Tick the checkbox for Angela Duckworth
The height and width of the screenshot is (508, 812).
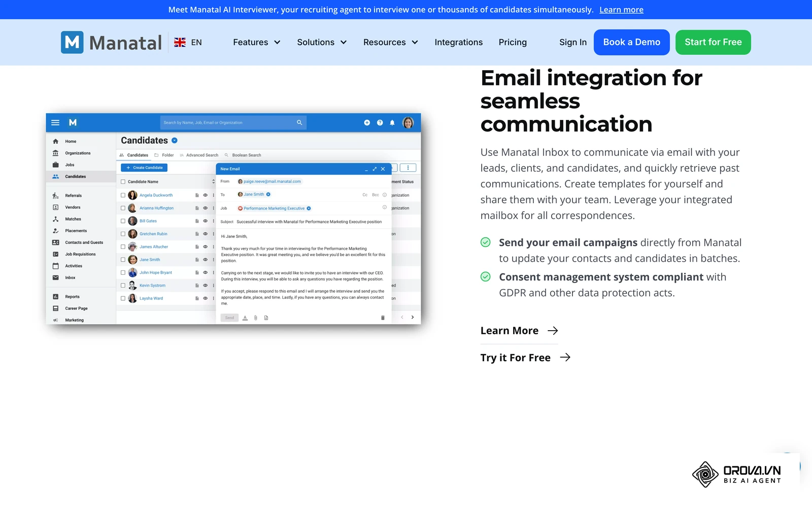pyautogui.click(x=123, y=195)
